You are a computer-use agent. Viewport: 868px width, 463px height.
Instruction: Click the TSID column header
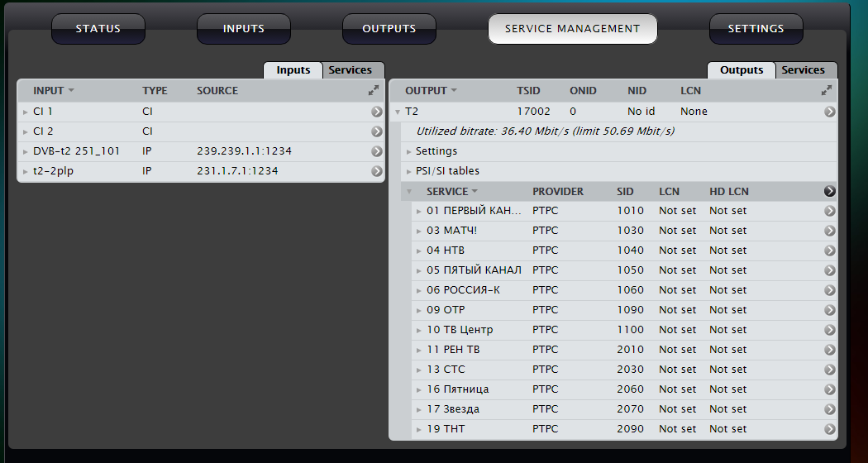(x=529, y=90)
